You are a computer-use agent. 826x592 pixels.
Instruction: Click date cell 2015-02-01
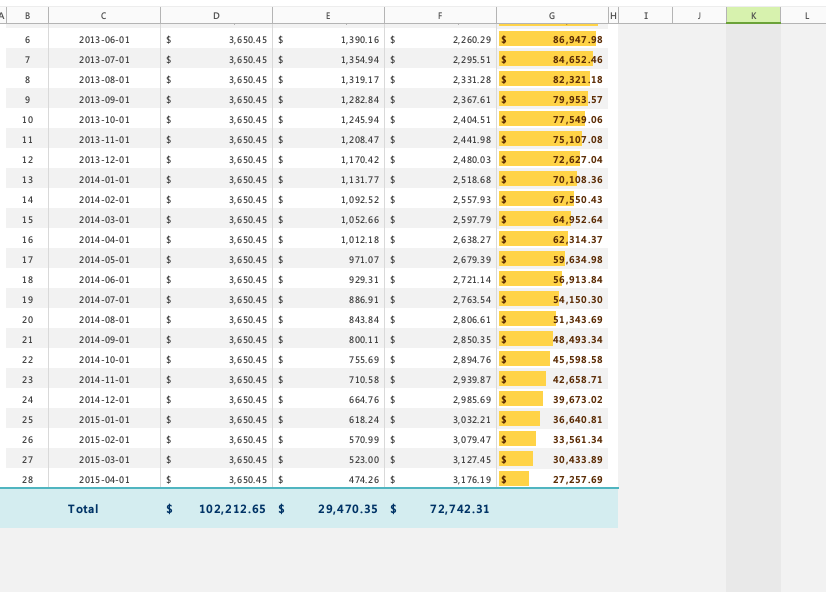coord(104,440)
